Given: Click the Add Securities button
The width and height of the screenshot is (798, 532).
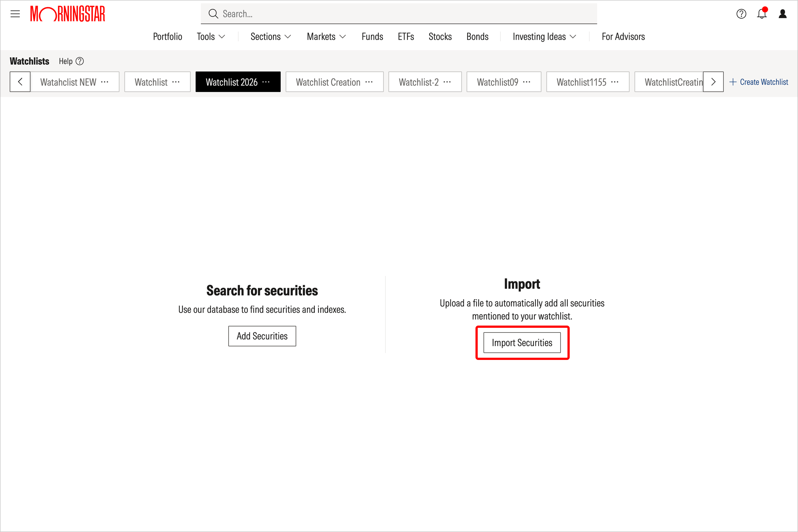Looking at the screenshot, I should pyautogui.click(x=262, y=336).
